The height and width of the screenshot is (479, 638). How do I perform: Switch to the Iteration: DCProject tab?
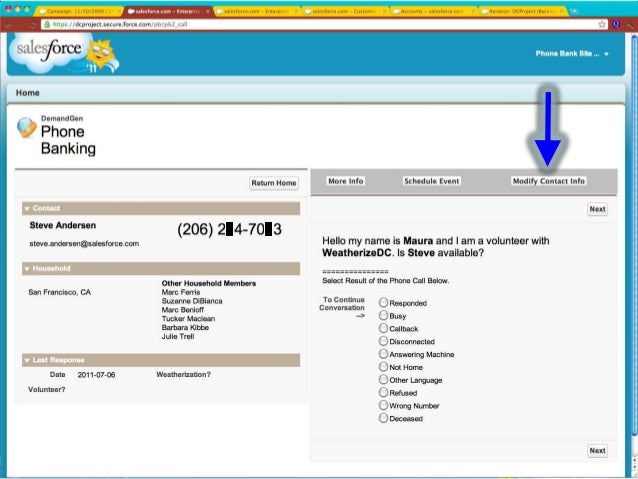click(522, 11)
